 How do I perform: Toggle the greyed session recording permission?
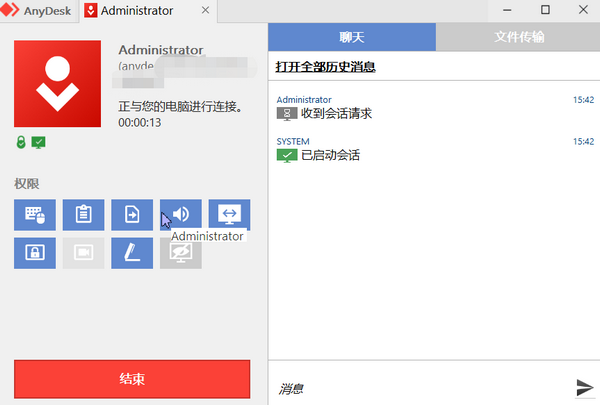(83, 253)
